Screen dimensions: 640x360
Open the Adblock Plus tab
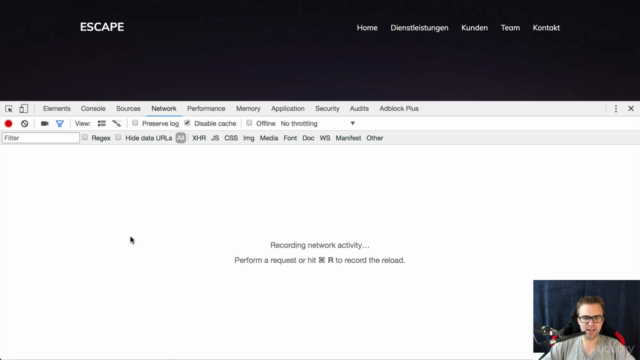[x=399, y=109]
